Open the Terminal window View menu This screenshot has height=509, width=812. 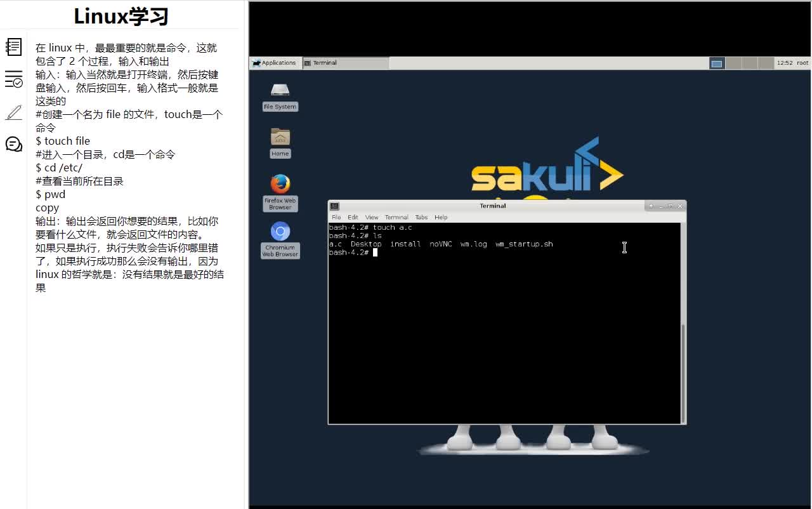coord(372,217)
